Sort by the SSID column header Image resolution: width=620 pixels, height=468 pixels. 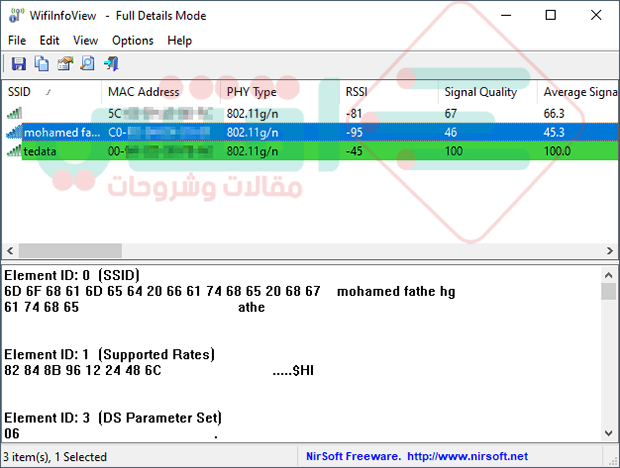click(51, 92)
